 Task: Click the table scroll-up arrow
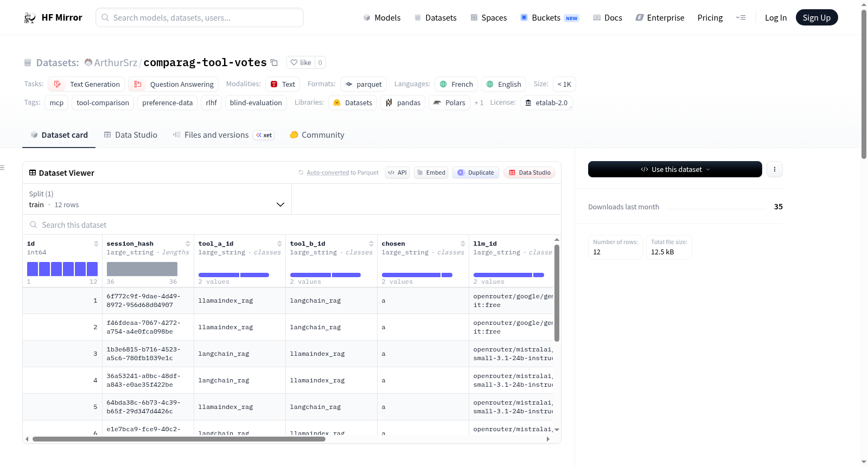point(557,239)
